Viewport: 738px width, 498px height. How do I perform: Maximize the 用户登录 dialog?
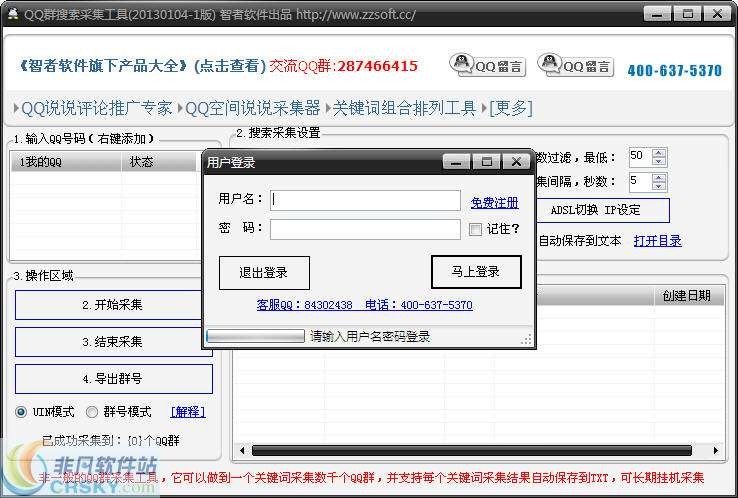pos(486,162)
